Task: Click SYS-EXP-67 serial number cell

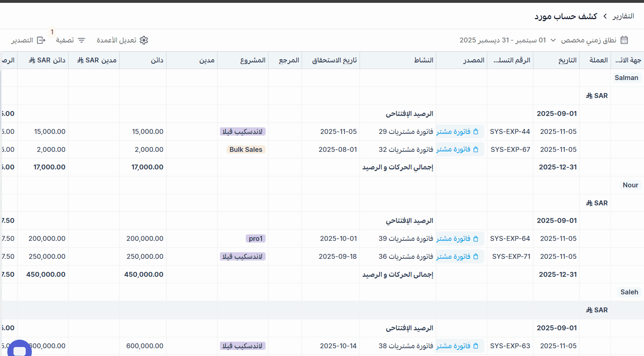Action: pos(511,149)
